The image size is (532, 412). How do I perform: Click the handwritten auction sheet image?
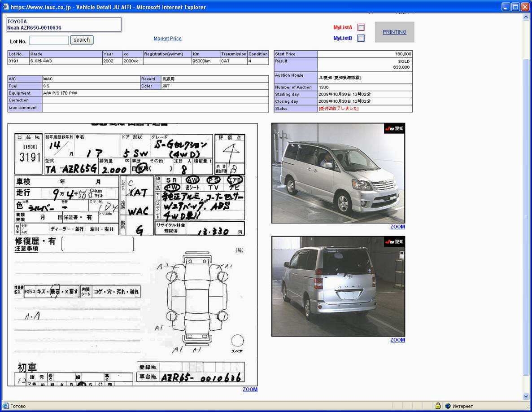pos(133,254)
